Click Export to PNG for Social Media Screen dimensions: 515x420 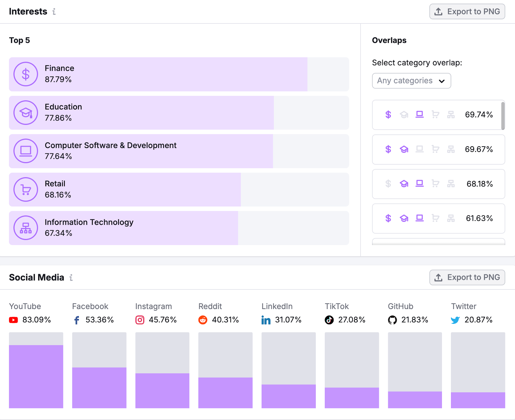tap(467, 277)
